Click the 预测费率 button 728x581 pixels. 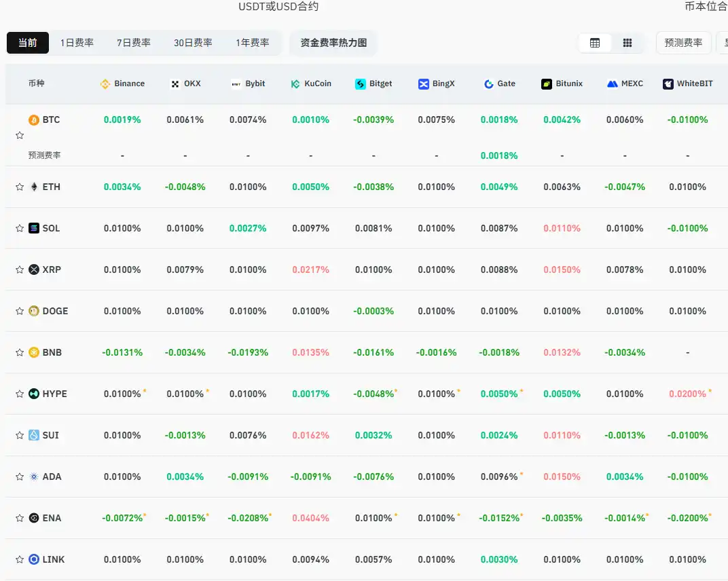click(x=683, y=43)
